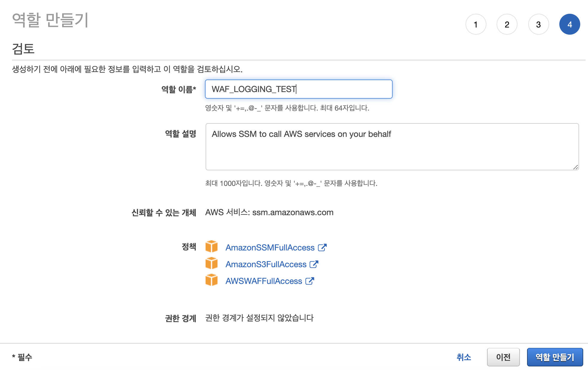Image resolution: width=588 pixels, height=370 pixels.
Task: Select the step 1 circle indicator
Action: click(476, 24)
